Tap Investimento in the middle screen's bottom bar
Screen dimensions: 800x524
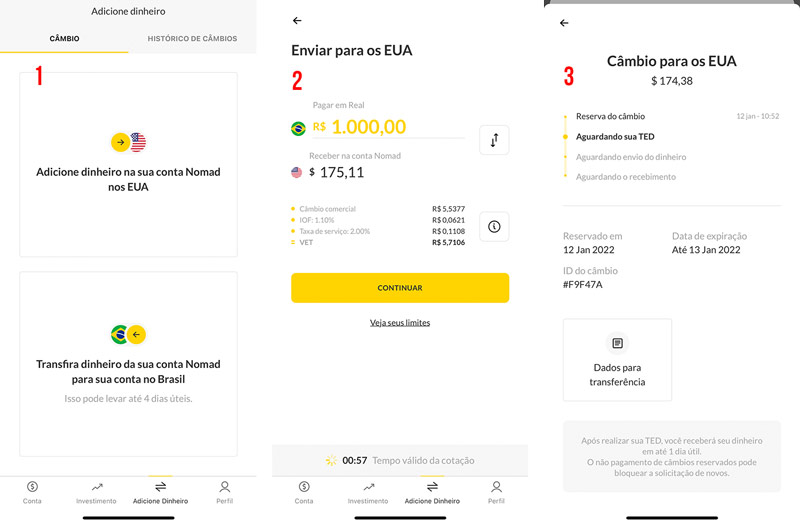tap(368, 492)
